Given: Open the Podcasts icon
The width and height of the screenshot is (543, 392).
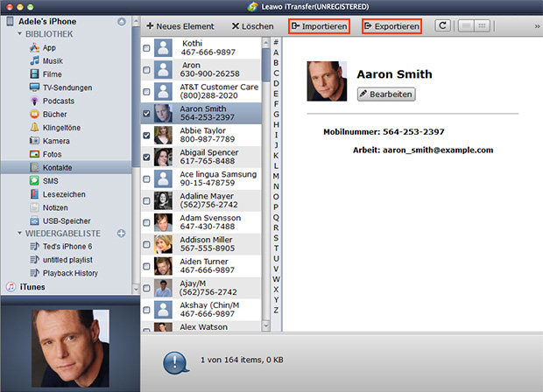Looking at the screenshot, I should coord(34,101).
